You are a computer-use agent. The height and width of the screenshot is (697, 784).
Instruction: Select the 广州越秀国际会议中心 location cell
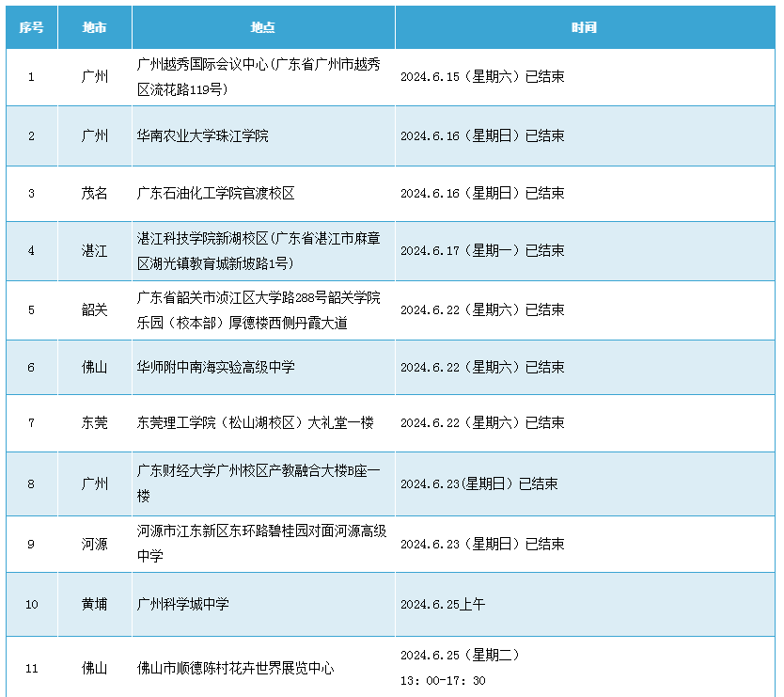tap(262, 77)
